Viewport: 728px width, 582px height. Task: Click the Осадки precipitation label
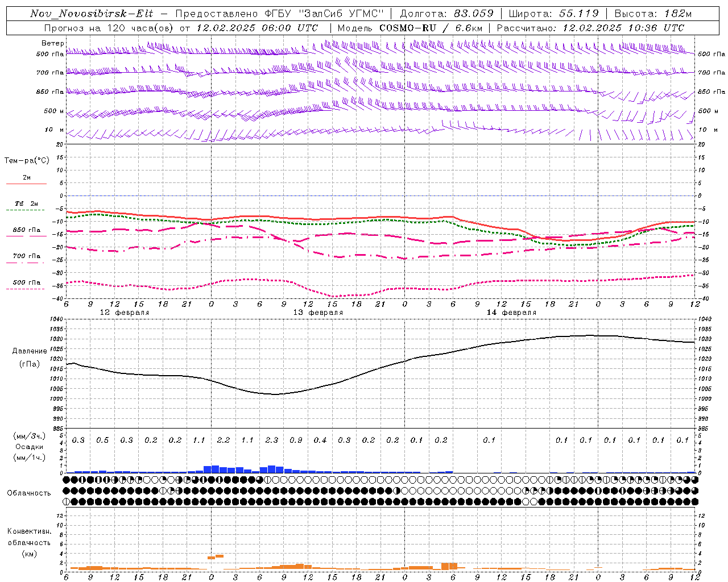coord(29,447)
